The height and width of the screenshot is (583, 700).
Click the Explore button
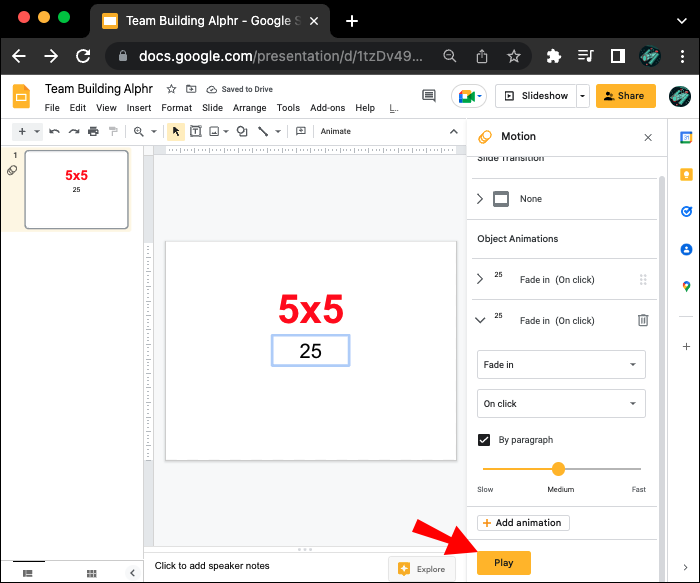(x=422, y=569)
